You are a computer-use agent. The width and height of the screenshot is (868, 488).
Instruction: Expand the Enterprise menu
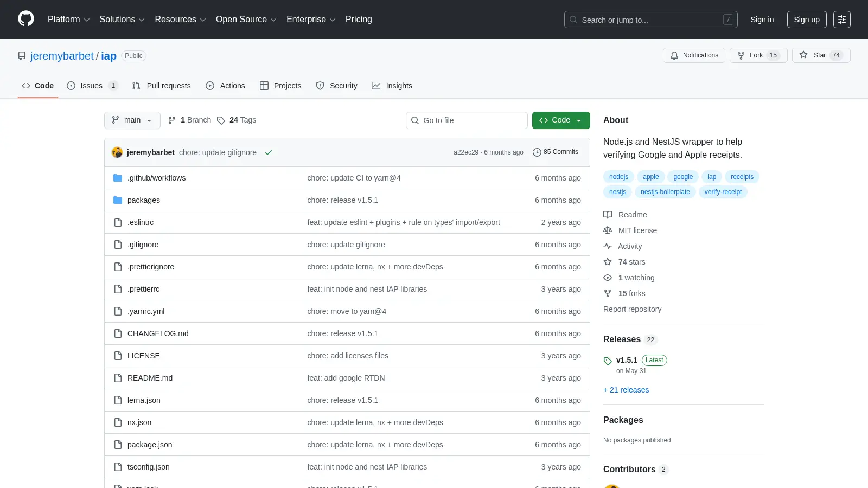311,20
